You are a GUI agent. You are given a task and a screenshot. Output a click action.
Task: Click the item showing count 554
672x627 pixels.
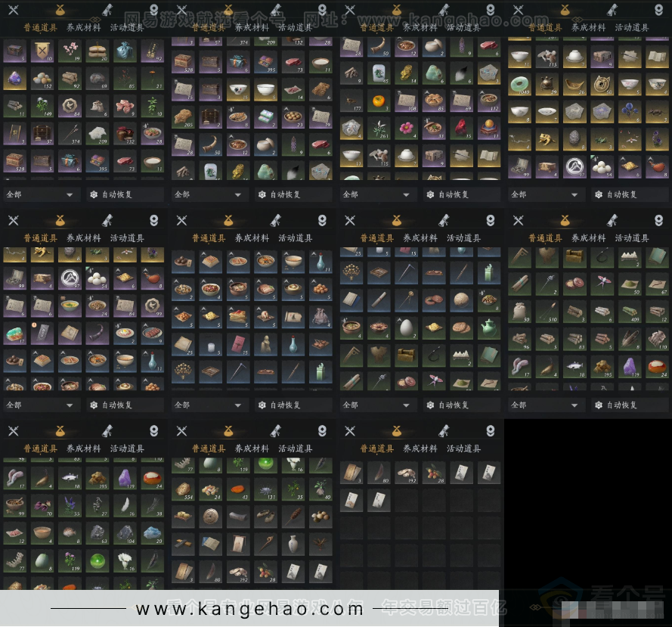(x=184, y=490)
